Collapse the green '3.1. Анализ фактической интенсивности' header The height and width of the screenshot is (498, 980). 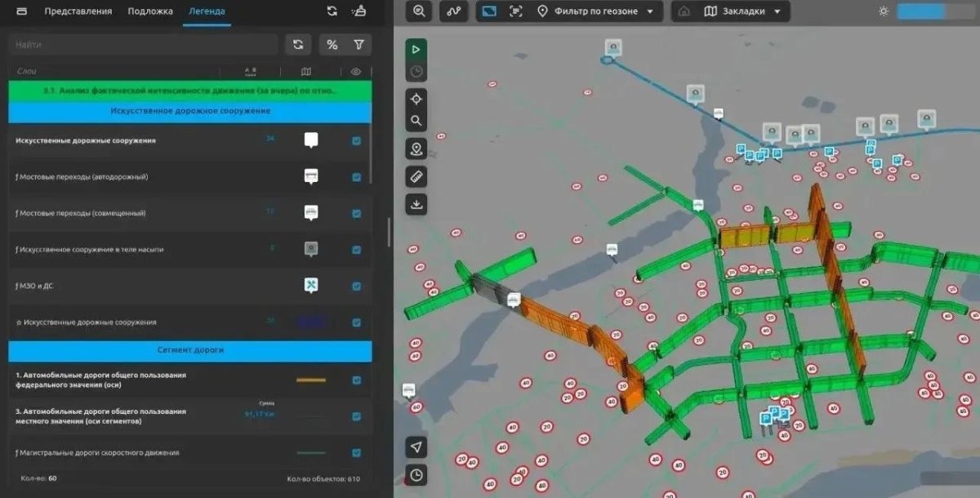(x=189, y=91)
